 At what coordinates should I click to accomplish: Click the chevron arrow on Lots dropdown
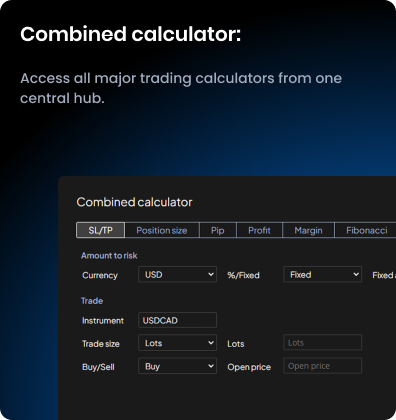click(x=211, y=343)
